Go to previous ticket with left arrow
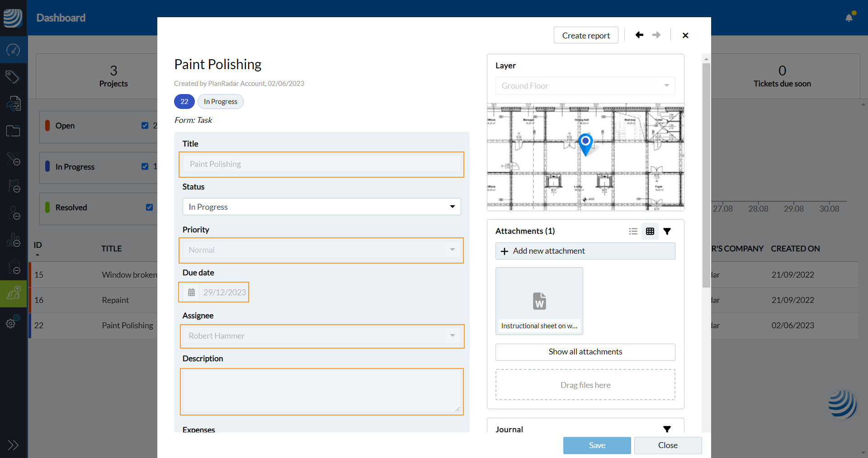Viewport: 868px width, 458px height. point(639,35)
